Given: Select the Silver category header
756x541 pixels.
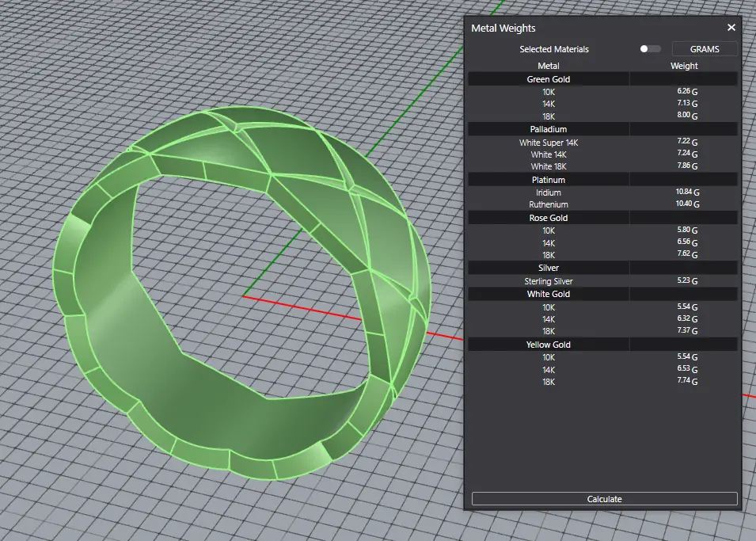Looking at the screenshot, I should tap(549, 268).
